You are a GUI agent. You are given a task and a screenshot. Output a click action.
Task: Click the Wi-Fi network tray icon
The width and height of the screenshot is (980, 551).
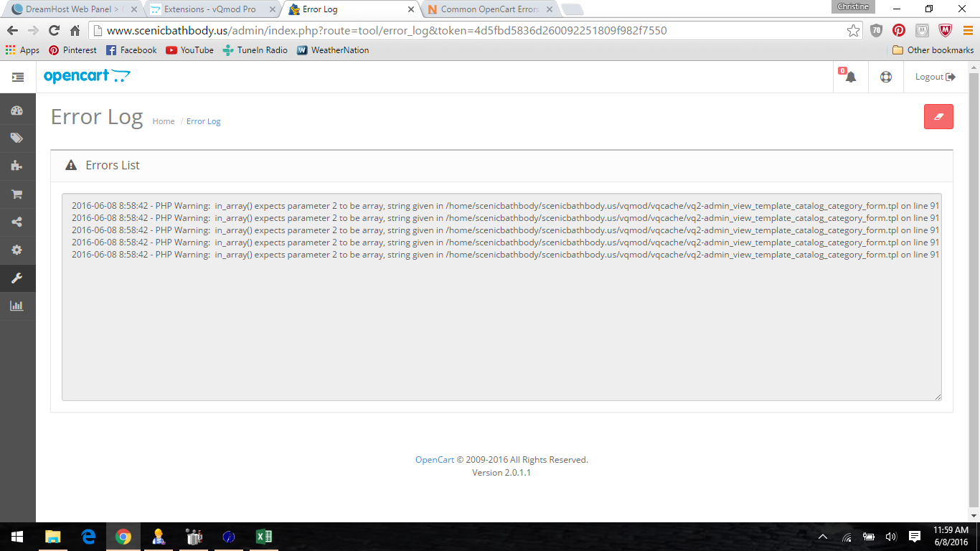tap(847, 537)
